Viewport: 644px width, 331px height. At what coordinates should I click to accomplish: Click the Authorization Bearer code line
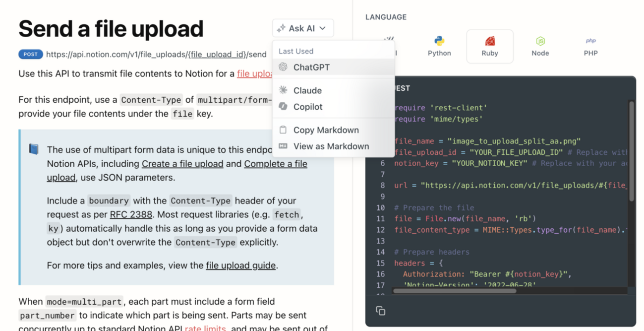coord(487,274)
